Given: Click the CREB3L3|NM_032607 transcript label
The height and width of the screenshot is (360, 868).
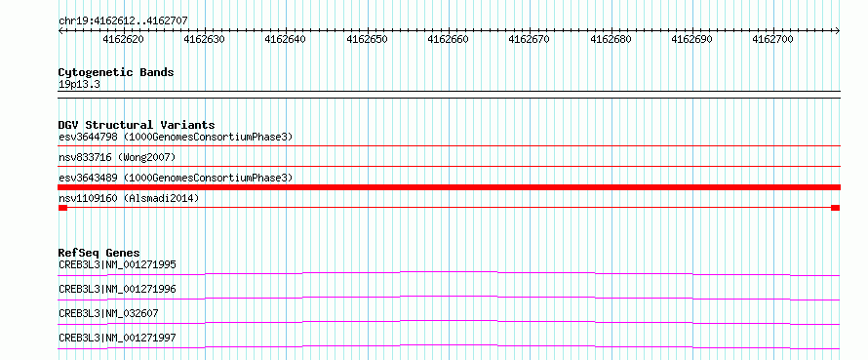Looking at the screenshot, I should [108, 313].
